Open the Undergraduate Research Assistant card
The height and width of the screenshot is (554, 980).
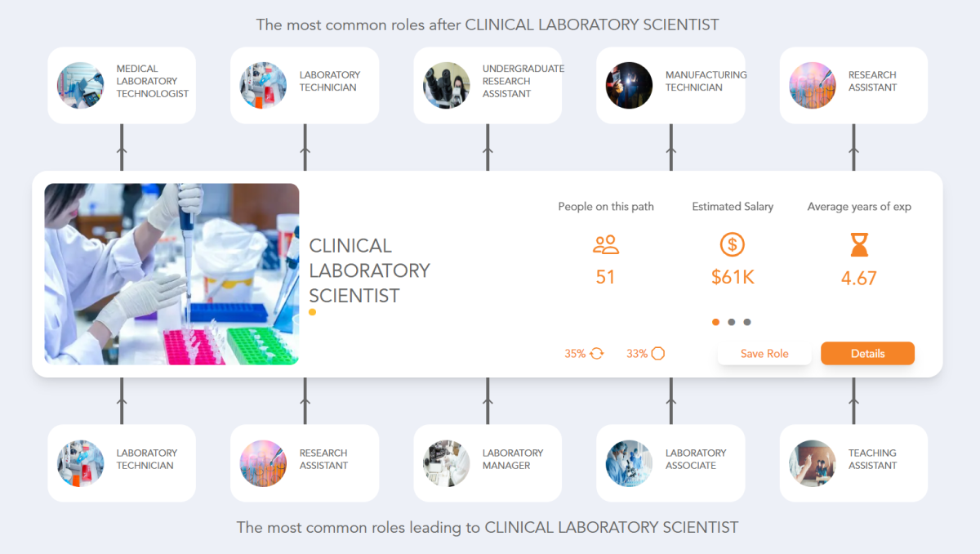pos(487,85)
